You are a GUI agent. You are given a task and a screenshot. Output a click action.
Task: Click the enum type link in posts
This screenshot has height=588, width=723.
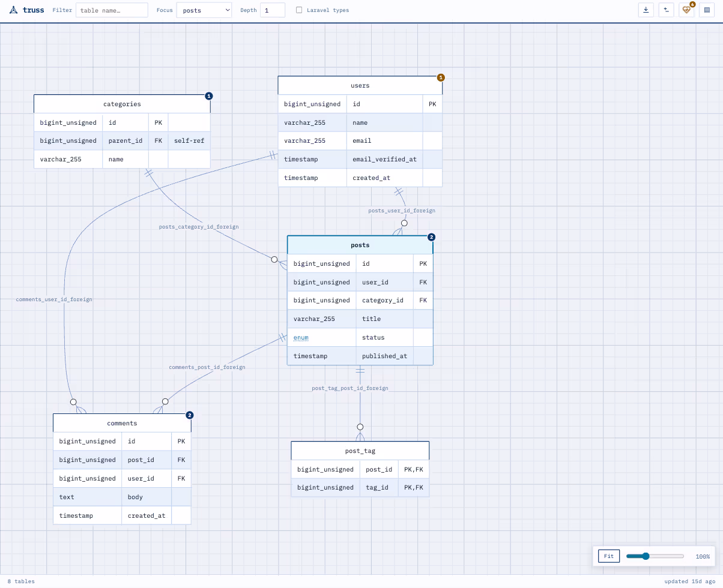[x=301, y=337]
